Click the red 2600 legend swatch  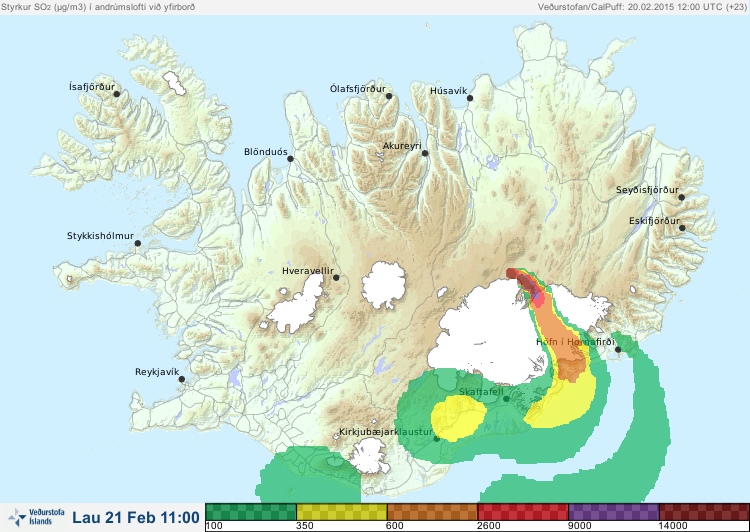(x=523, y=512)
